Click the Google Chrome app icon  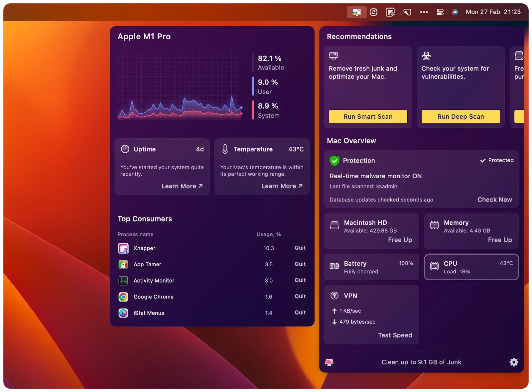click(x=123, y=297)
